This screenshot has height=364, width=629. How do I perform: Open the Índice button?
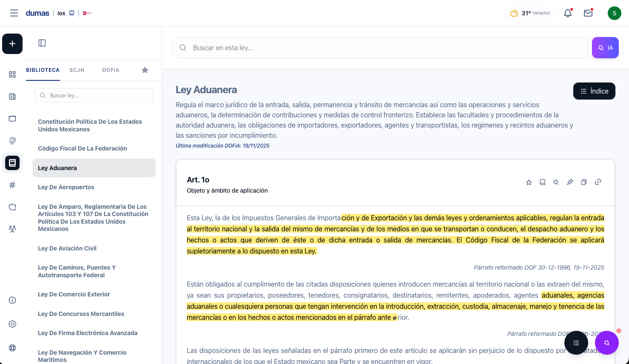(x=594, y=91)
